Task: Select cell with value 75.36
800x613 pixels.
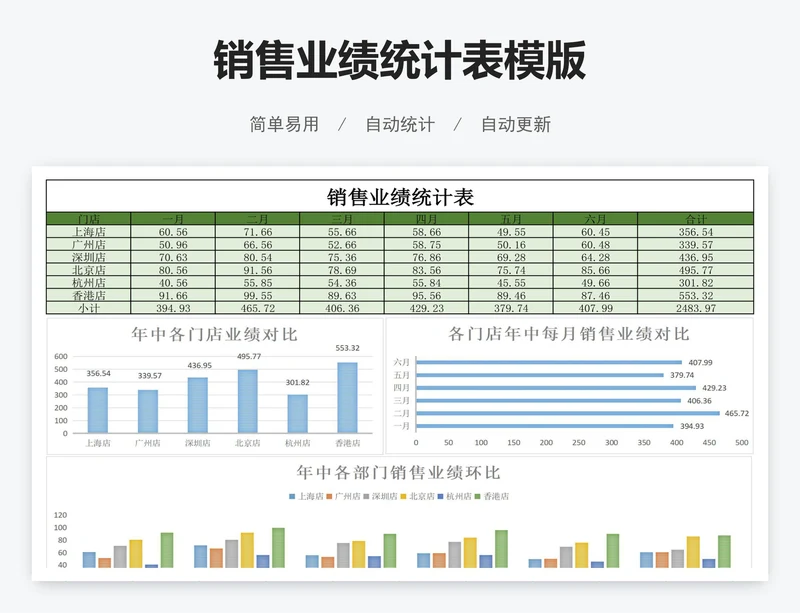Action: tap(342, 257)
